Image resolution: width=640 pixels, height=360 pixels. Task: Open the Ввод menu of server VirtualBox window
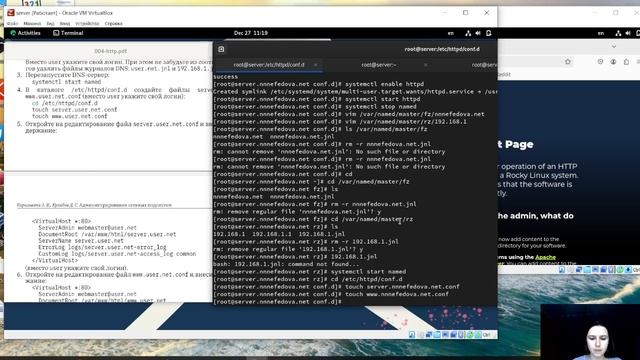coord(65,24)
